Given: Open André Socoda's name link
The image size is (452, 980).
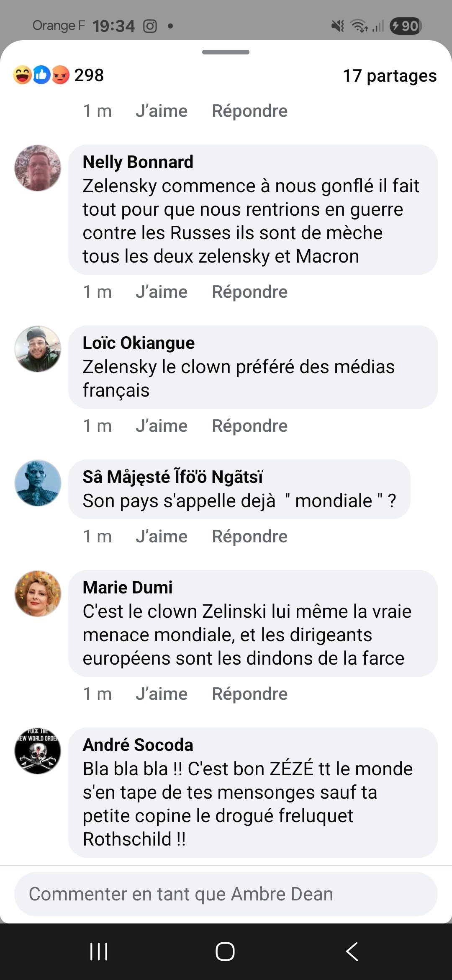Looking at the screenshot, I should click(138, 745).
